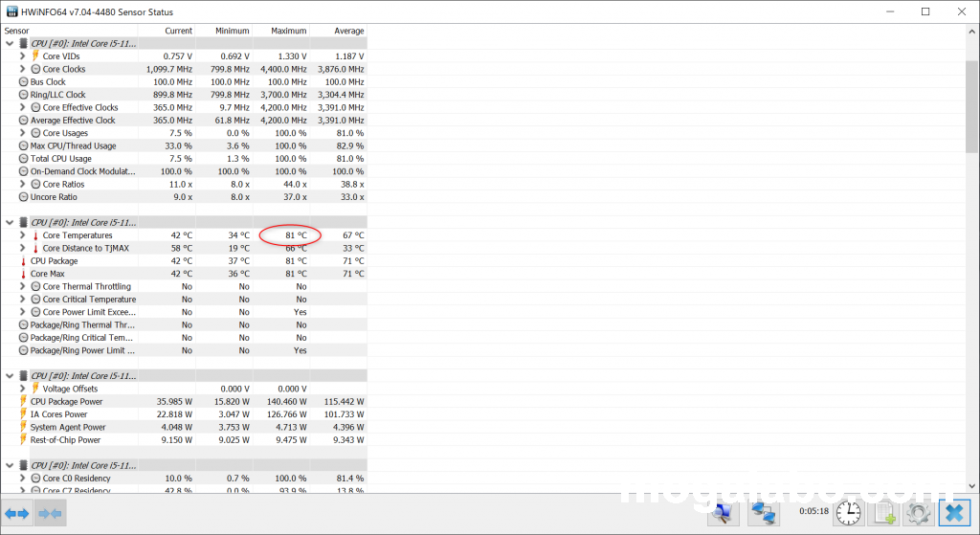Open the remote network monitors icon
Screen dimensions: 980x535
[763, 513]
